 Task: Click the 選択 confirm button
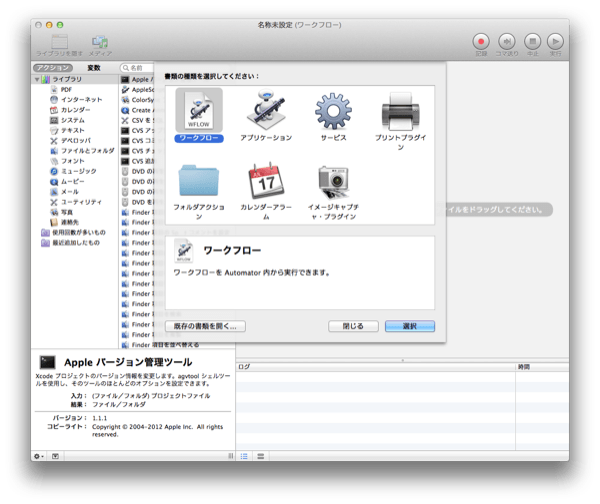pos(410,326)
